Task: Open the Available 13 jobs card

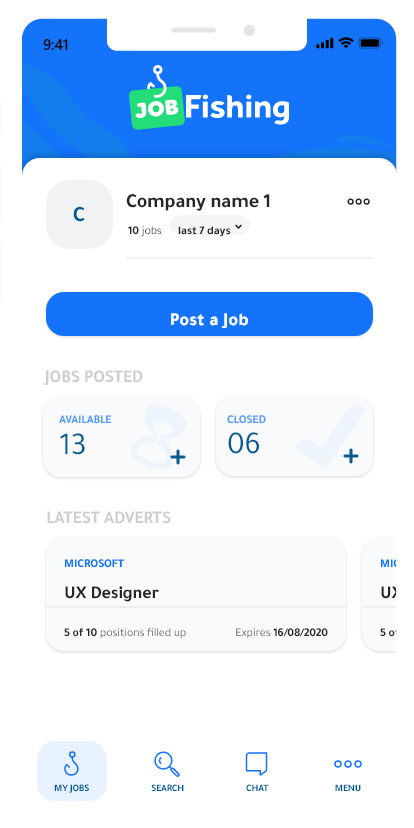Action: tap(121, 436)
